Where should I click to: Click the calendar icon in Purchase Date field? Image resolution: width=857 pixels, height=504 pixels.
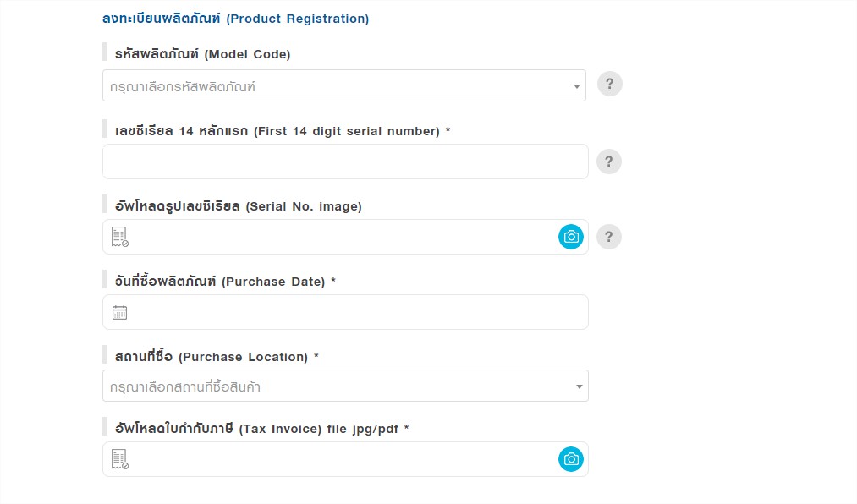coord(119,312)
